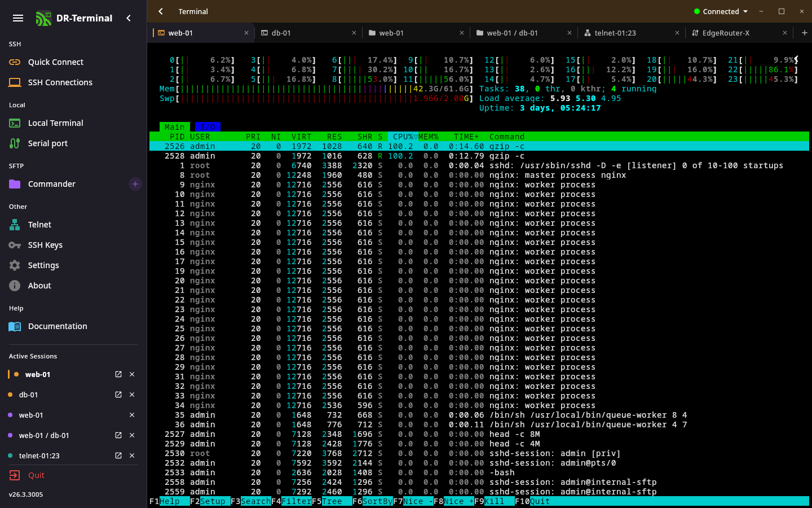The image size is (812, 508).
Task: Open Quick Connect
Action: click(73, 62)
